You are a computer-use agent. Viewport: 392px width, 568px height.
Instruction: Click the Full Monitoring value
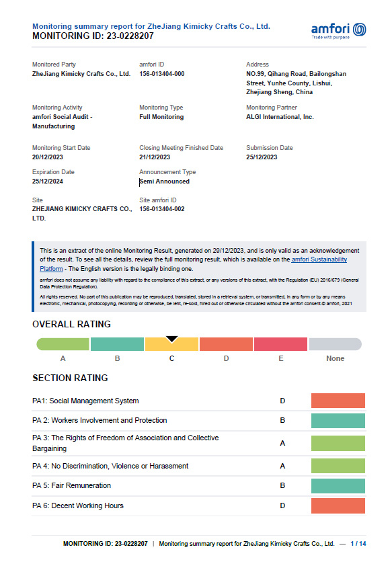click(x=161, y=117)
